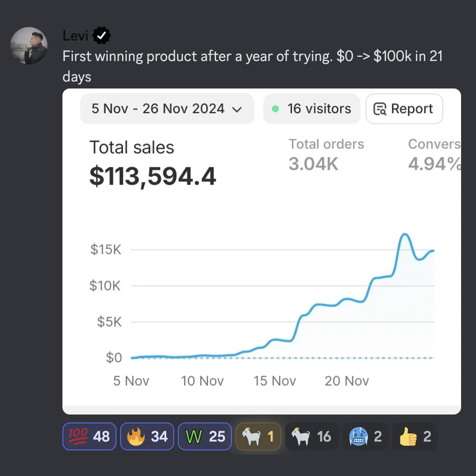Image resolution: width=476 pixels, height=476 pixels.
Task: Select the Conversion rate metric
Action: pos(435,155)
